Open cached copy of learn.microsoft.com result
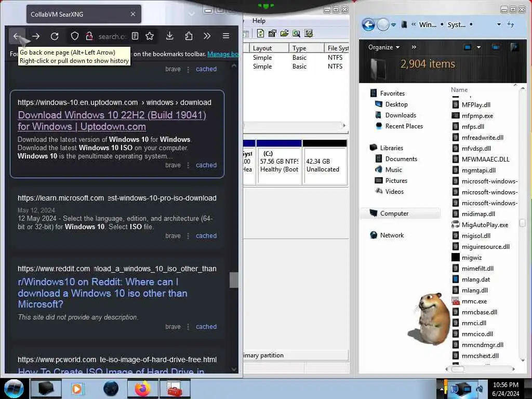The width and height of the screenshot is (532, 399). click(x=206, y=235)
